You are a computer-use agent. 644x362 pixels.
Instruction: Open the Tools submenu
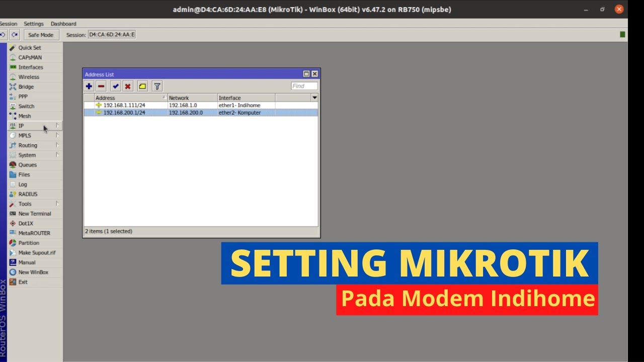35,204
